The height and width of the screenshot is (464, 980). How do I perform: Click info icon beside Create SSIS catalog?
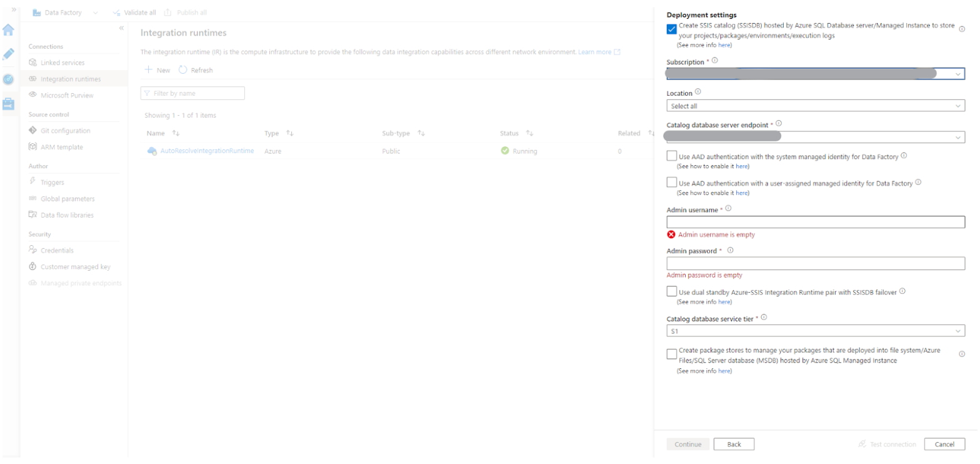tap(962, 29)
